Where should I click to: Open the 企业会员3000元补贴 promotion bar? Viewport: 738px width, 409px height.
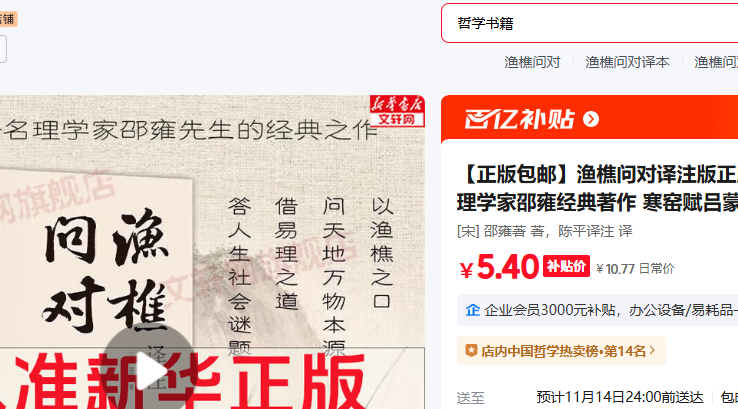[x=597, y=310]
